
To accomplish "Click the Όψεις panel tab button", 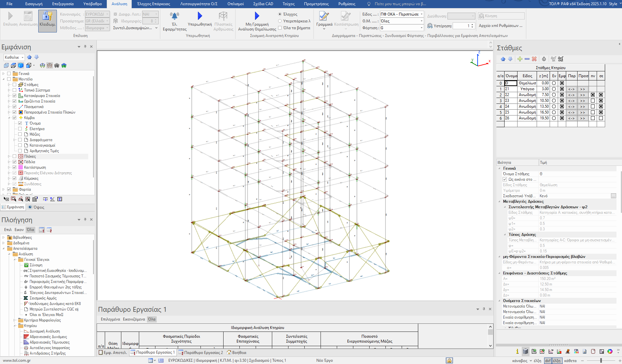I will 36,207.
